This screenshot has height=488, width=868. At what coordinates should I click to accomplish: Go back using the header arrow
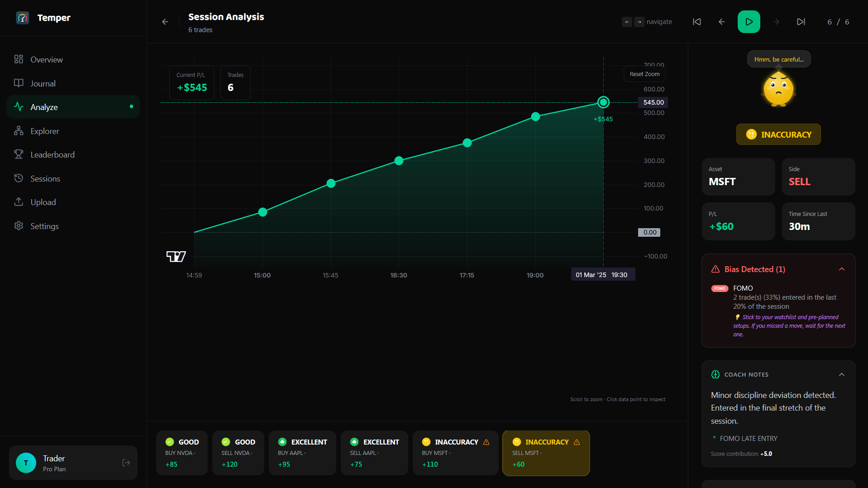tap(165, 22)
